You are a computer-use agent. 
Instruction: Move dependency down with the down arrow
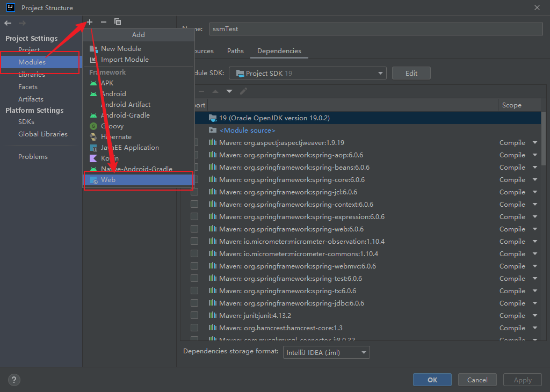tap(229, 91)
